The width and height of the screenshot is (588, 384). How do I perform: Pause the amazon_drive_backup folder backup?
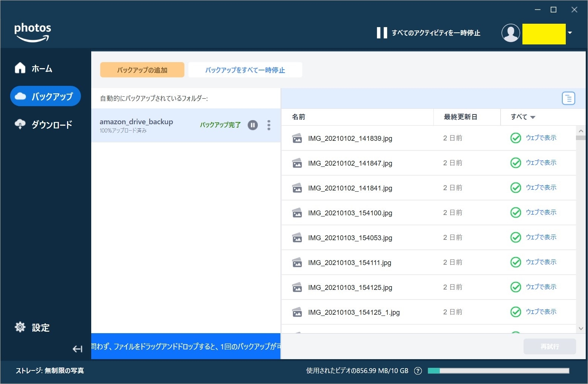pos(253,125)
